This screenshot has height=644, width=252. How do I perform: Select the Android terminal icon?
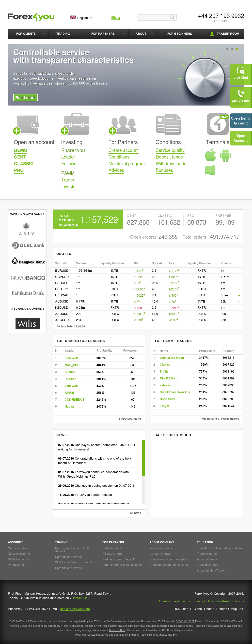tap(225, 155)
